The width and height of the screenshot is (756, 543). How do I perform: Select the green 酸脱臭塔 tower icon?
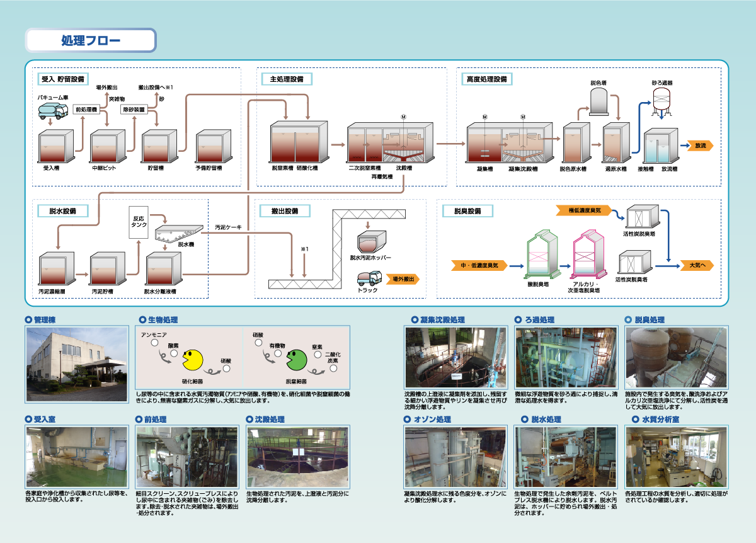tap(542, 254)
